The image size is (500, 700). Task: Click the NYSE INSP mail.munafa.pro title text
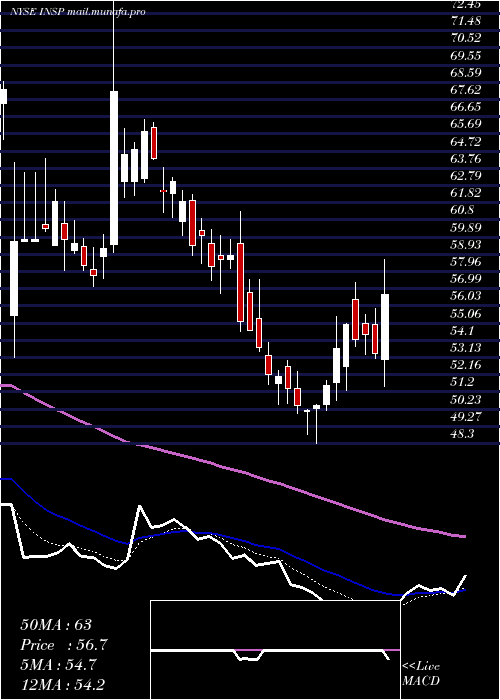pos(78,12)
